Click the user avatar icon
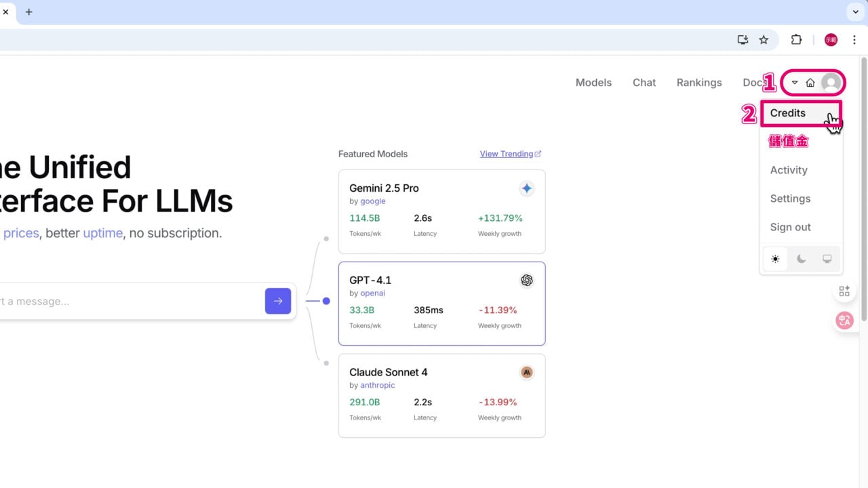The height and width of the screenshot is (488, 868). click(830, 83)
